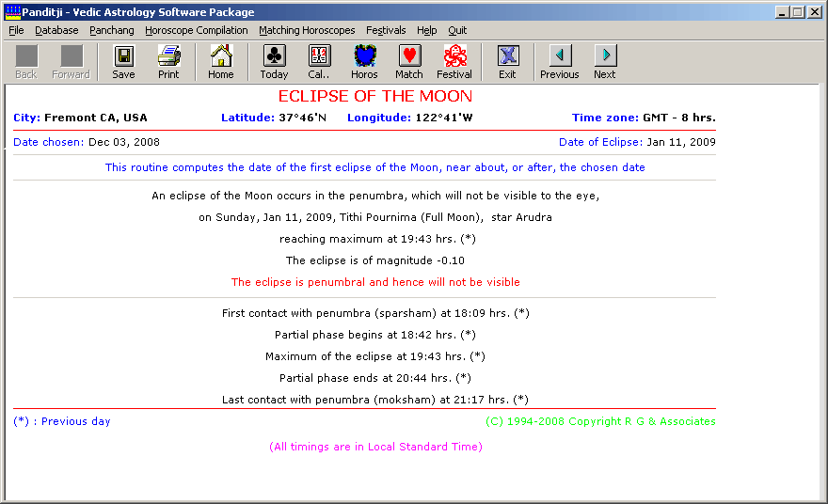Click the time zone GMT - 8 hrs.
The image size is (828, 504).
pyautogui.click(x=679, y=118)
